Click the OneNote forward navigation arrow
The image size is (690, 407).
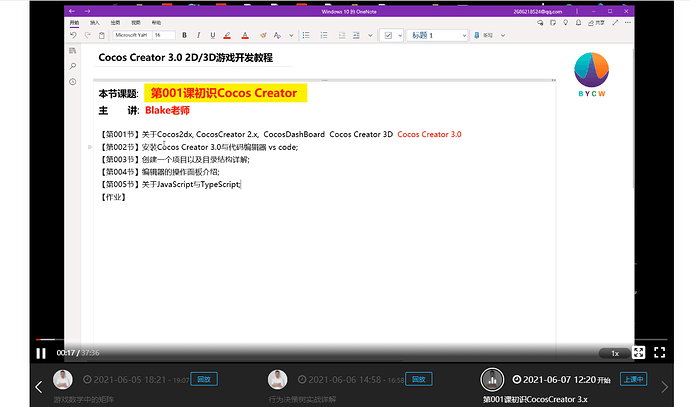pos(88,11)
